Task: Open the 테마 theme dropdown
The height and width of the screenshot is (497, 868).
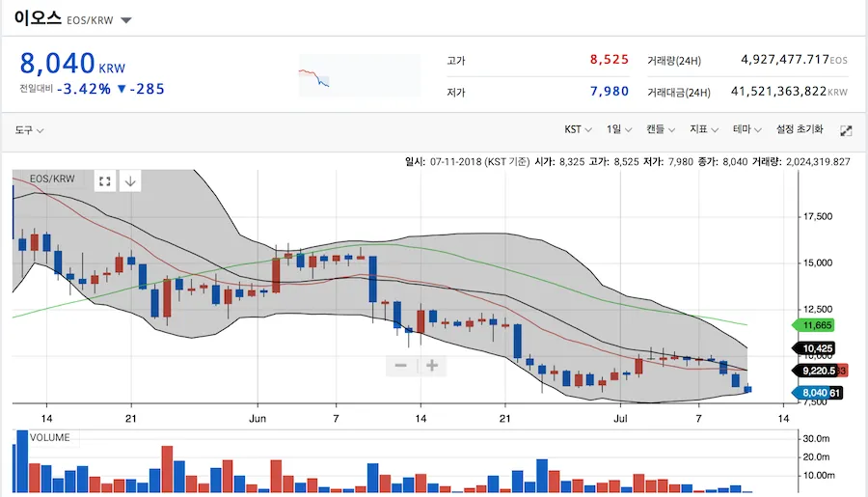Action: (x=746, y=129)
